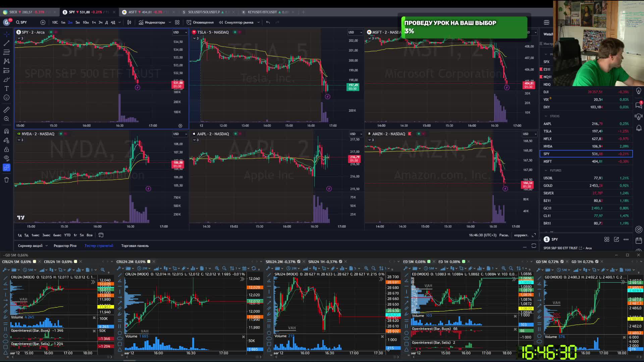This screenshot has width=644, height=362.
Task: Select the trend line drawing tool
Action: [x=6, y=43]
